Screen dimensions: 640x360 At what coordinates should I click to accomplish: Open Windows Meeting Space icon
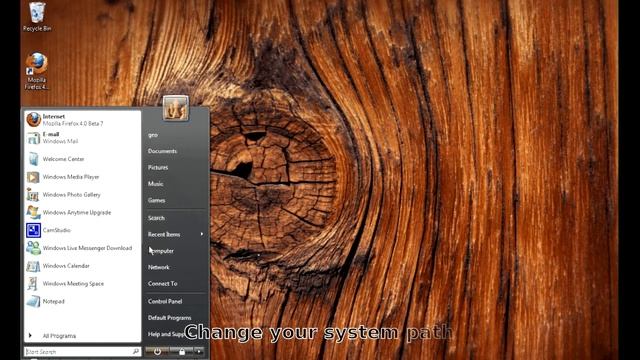click(x=33, y=283)
